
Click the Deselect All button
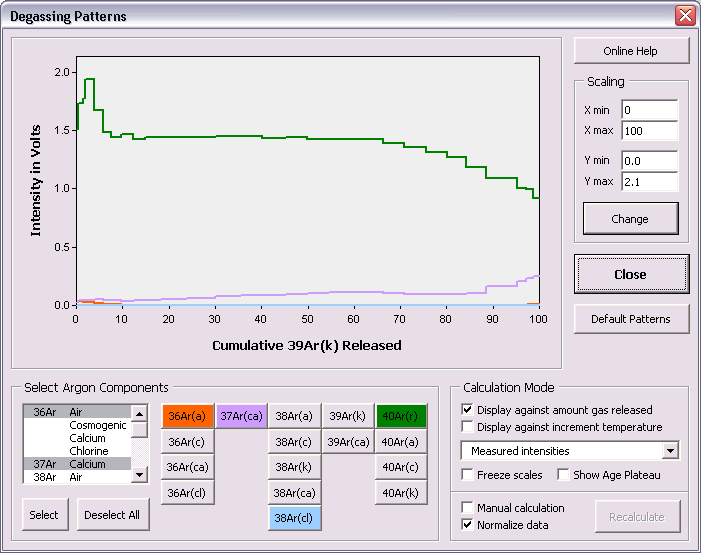[x=112, y=515]
